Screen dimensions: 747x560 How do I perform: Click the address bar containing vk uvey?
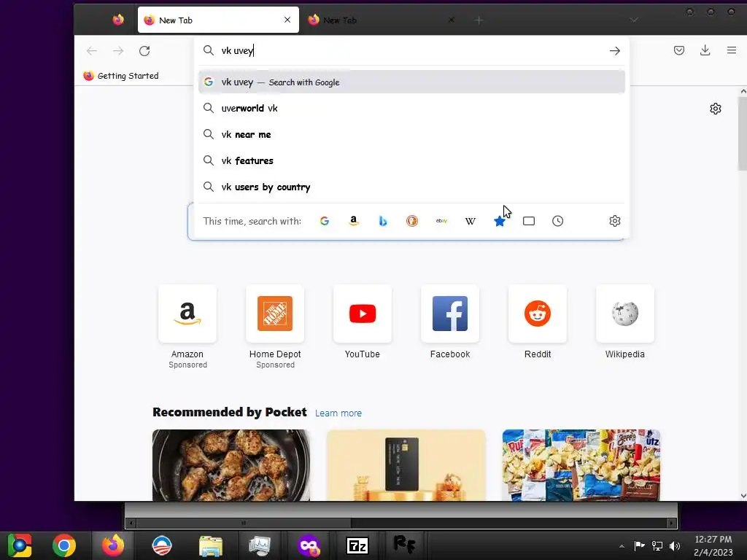click(x=410, y=50)
